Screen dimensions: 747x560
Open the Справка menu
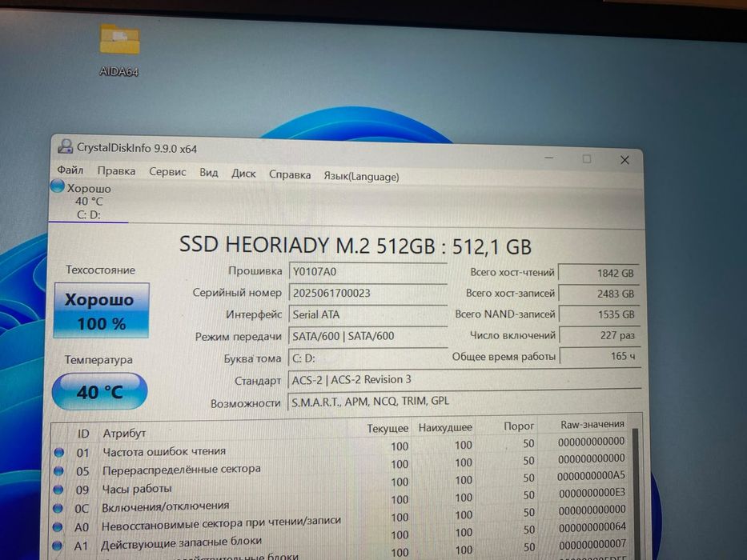coord(290,174)
